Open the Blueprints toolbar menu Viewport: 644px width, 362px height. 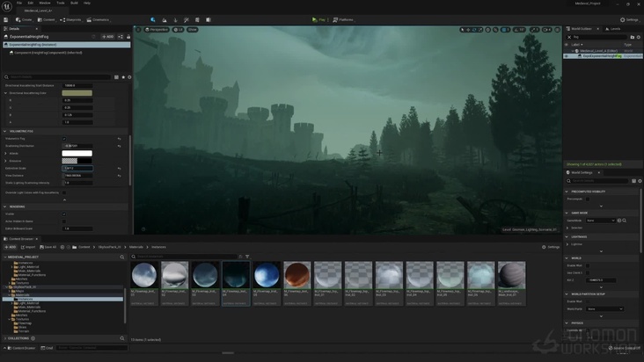click(x=72, y=18)
